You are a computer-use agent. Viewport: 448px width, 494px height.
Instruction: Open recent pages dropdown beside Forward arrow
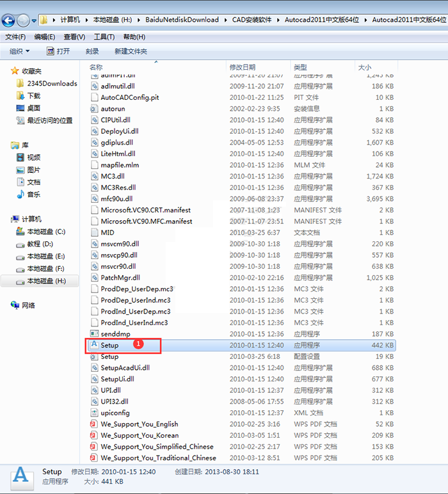click(x=34, y=20)
